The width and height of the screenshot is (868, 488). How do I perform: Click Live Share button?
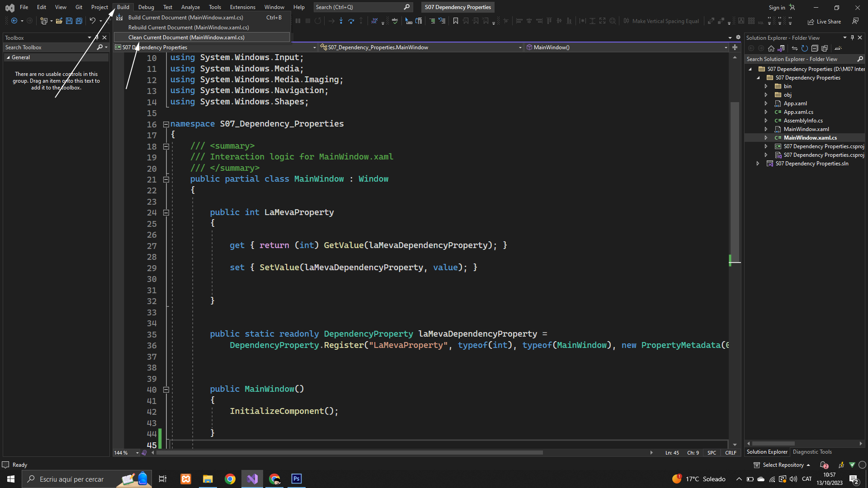point(824,21)
